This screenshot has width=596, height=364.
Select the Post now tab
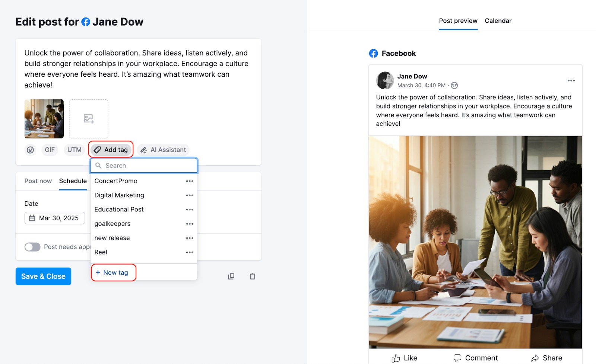click(x=38, y=181)
